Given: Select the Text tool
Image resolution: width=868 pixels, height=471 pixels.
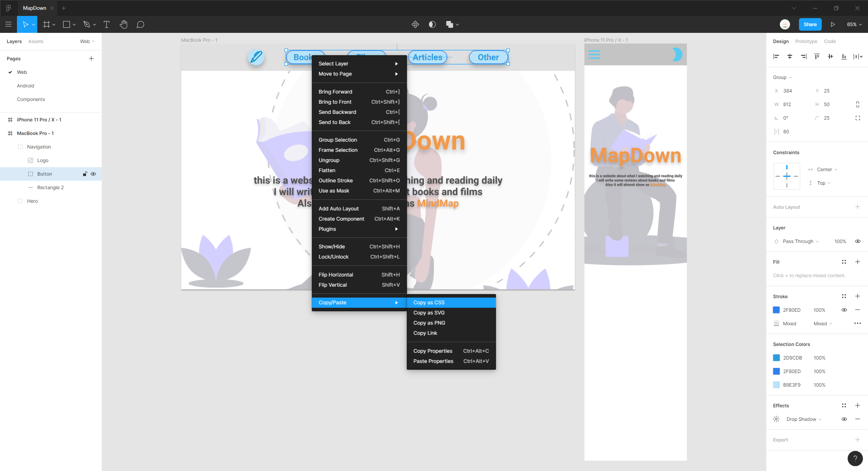Looking at the screenshot, I should click(x=106, y=24).
